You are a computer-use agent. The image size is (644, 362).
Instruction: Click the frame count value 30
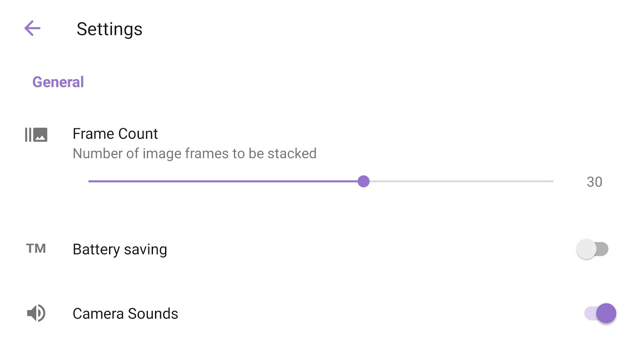tap(594, 182)
